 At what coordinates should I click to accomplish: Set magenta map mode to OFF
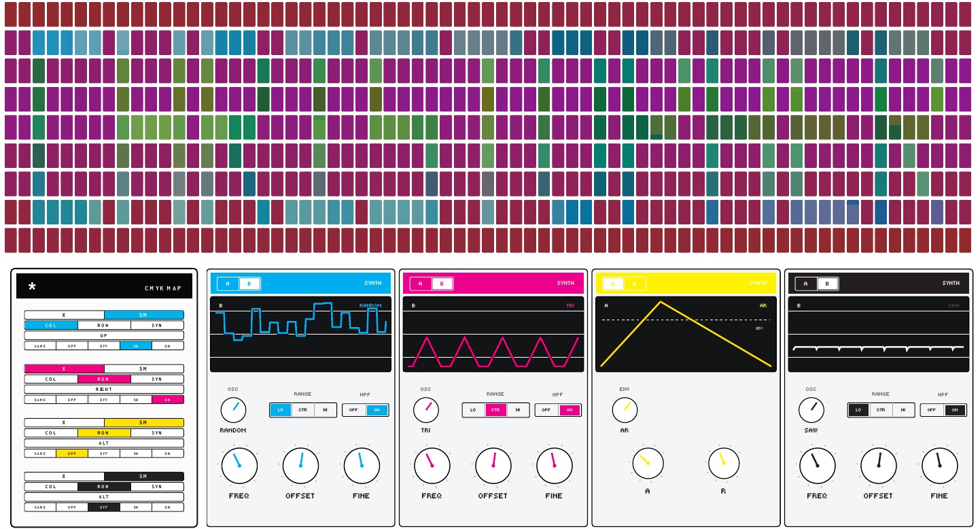pos(104,400)
